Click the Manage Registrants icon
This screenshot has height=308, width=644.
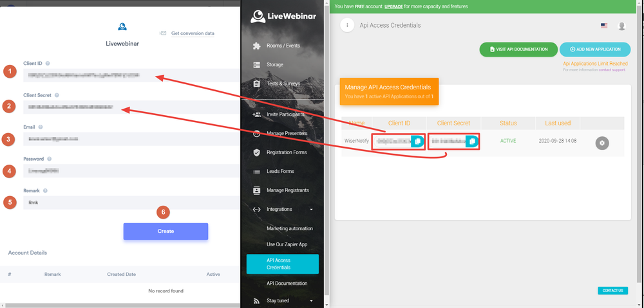257,190
